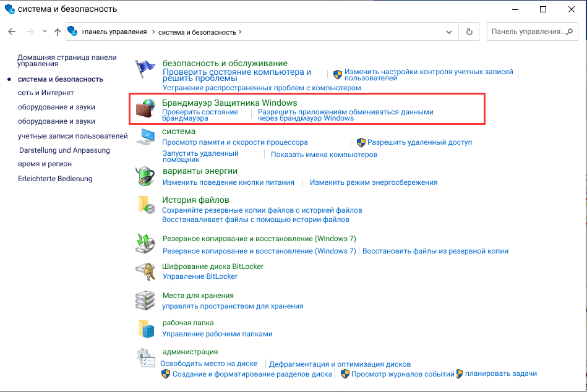
Task: Click the Backup and Restore Windows 7 icon
Action: click(x=145, y=244)
